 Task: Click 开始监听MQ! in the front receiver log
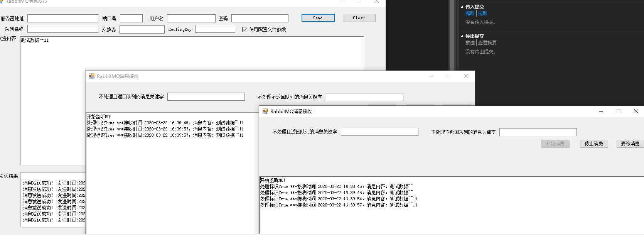(273, 180)
